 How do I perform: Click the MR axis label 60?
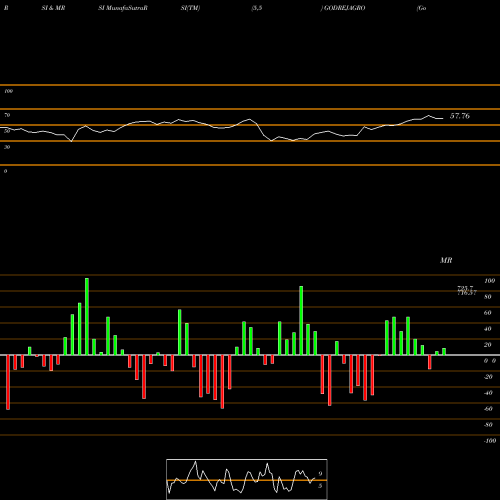(488, 313)
